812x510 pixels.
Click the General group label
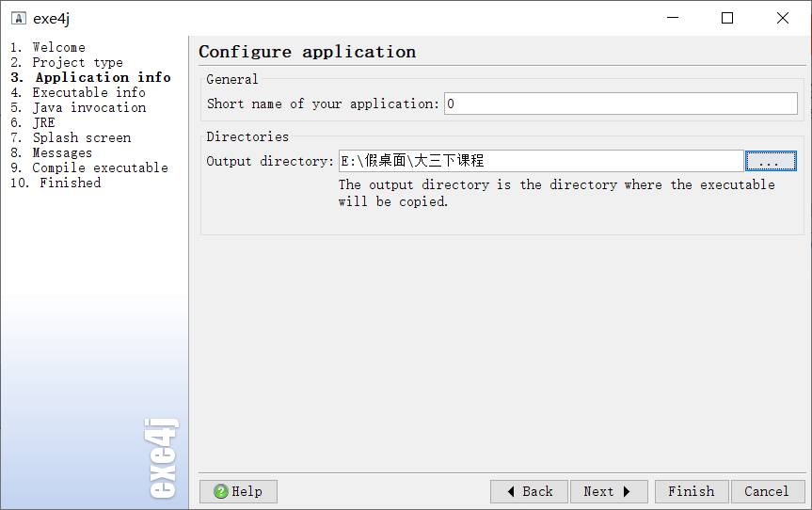[232, 79]
